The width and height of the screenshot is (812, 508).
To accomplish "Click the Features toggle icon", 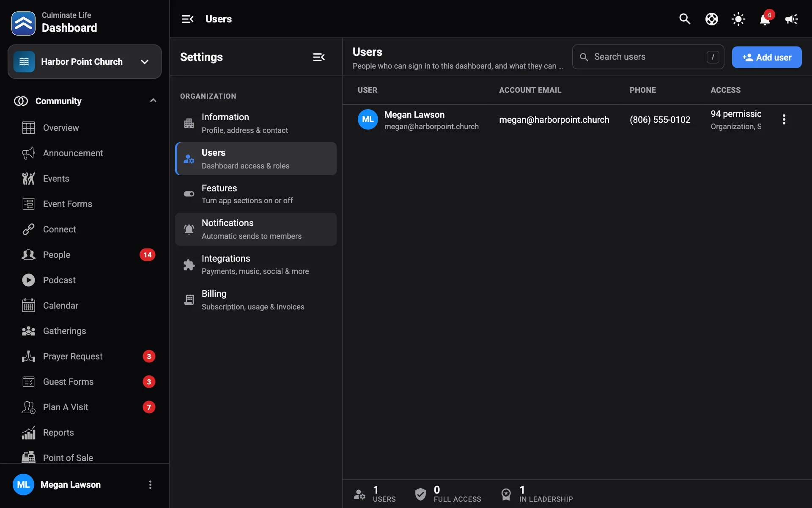I will [189, 194].
